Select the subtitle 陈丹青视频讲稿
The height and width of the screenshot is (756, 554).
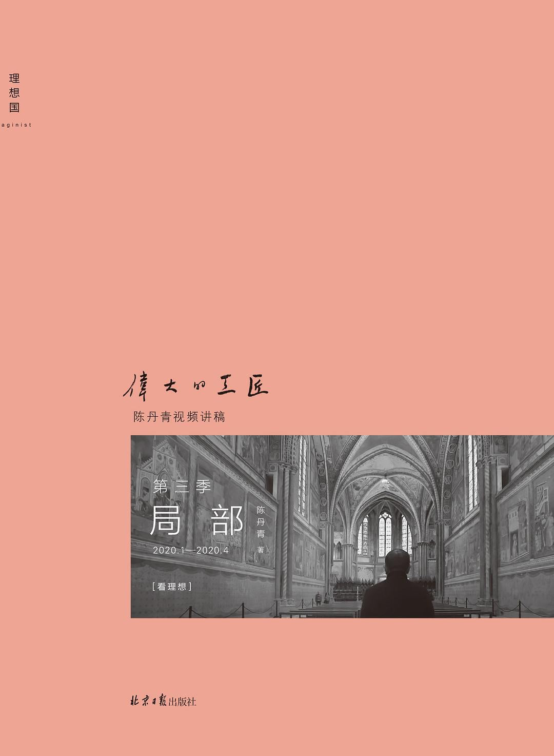(179, 417)
